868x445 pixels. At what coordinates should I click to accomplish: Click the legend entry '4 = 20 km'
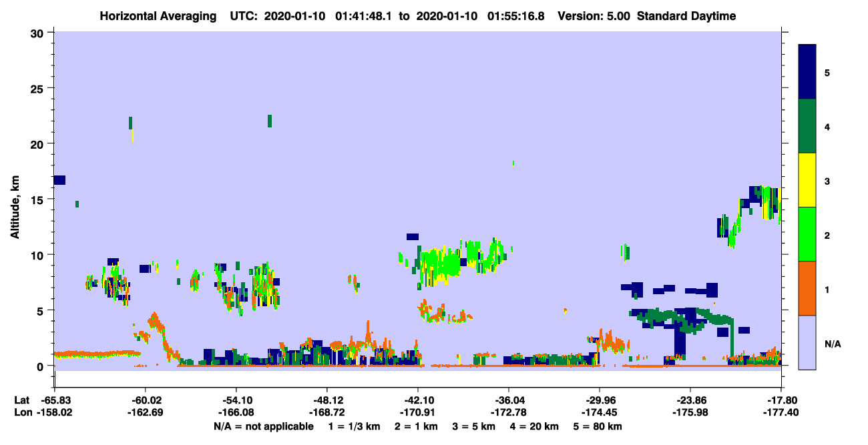(x=535, y=426)
